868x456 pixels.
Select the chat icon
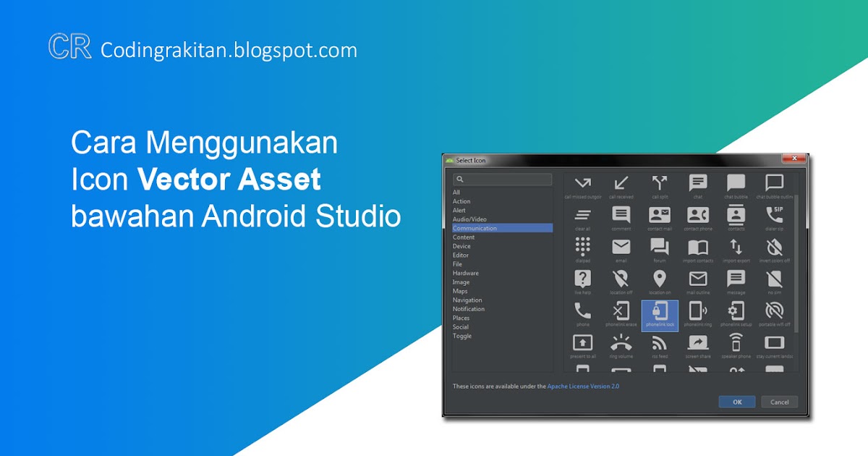click(698, 182)
